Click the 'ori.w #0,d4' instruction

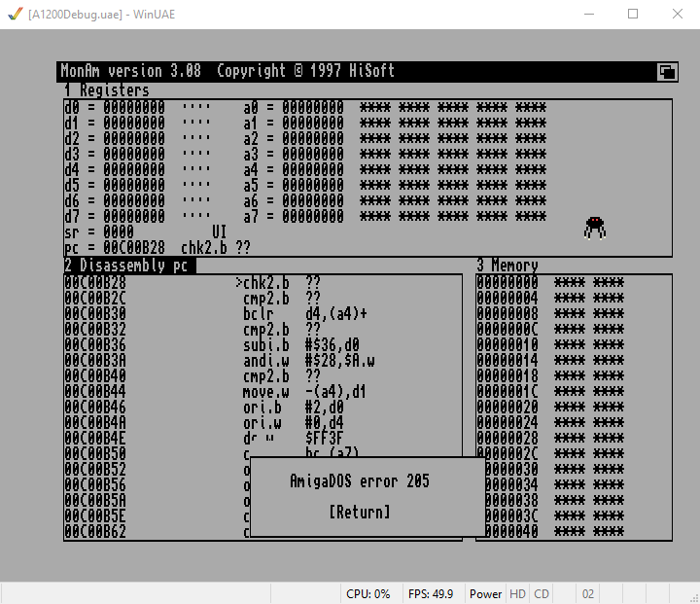click(x=294, y=423)
